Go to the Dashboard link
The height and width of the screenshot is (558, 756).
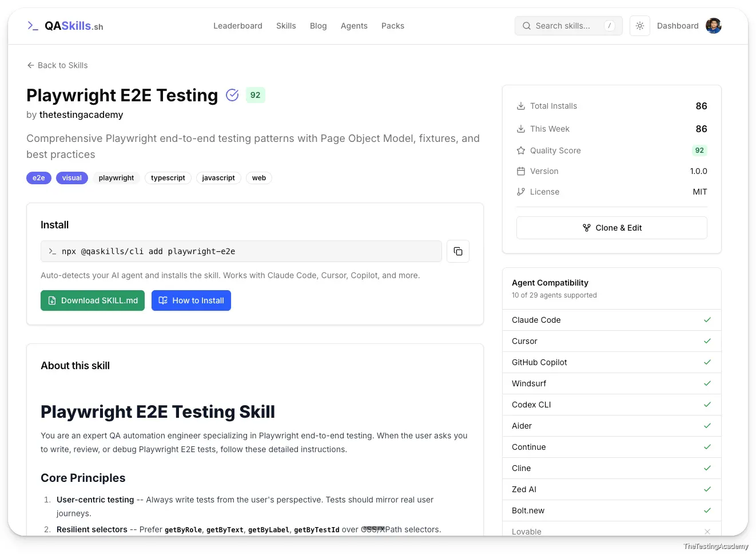[x=678, y=26]
